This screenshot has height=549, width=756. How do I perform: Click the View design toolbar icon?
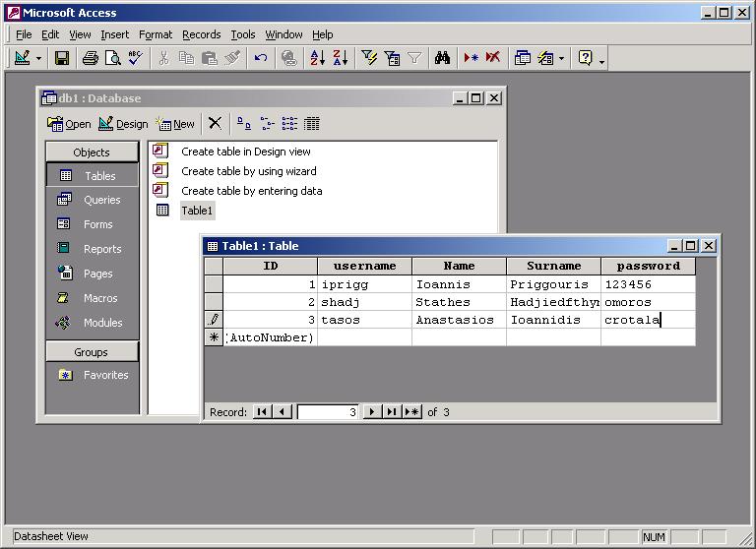pos(23,58)
